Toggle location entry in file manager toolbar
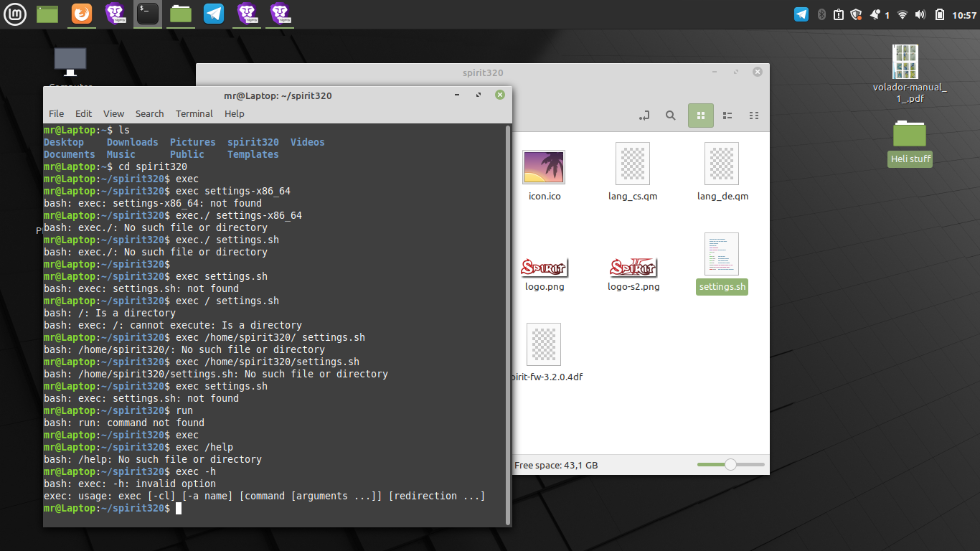This screenshot has width=980, height=551. click(644, 116)
